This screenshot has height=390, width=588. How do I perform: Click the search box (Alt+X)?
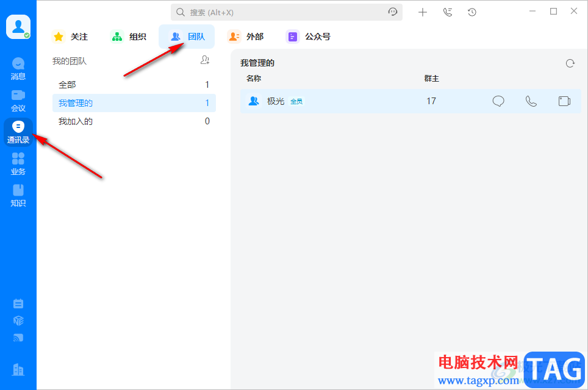click(x=287, y=12)
